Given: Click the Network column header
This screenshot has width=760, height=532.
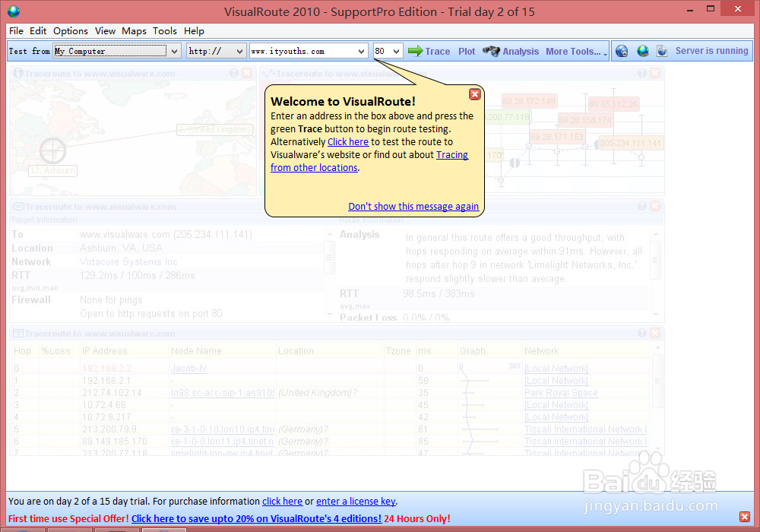Looking at the screenshot, I should [541, 351].
